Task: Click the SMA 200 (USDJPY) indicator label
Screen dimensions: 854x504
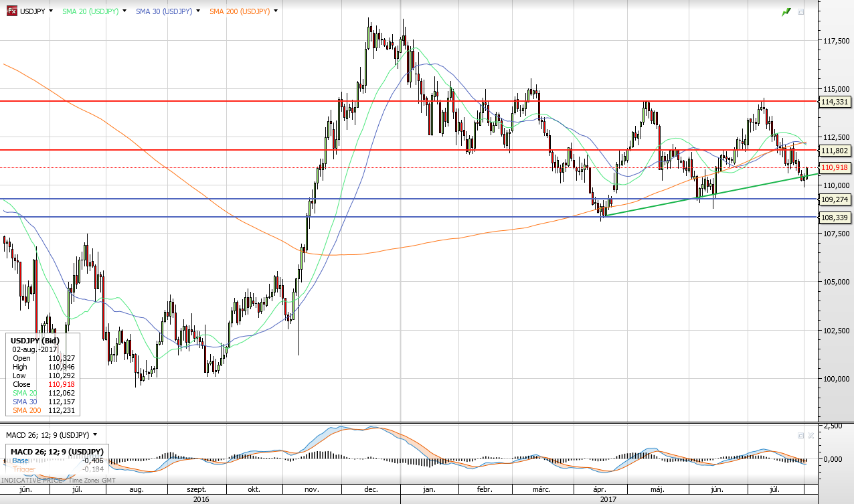Action: coord(240,11)
